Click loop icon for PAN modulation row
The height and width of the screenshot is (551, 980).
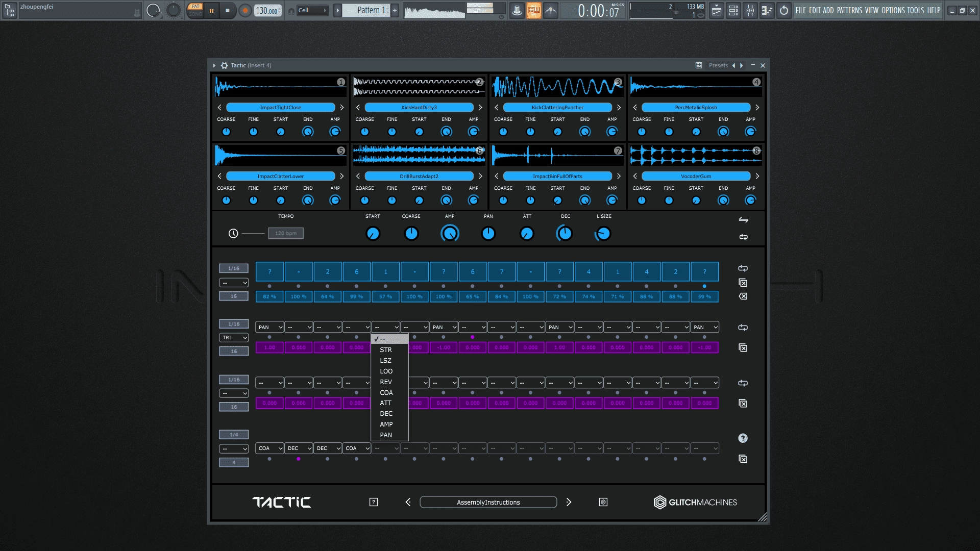pos(743,328)
